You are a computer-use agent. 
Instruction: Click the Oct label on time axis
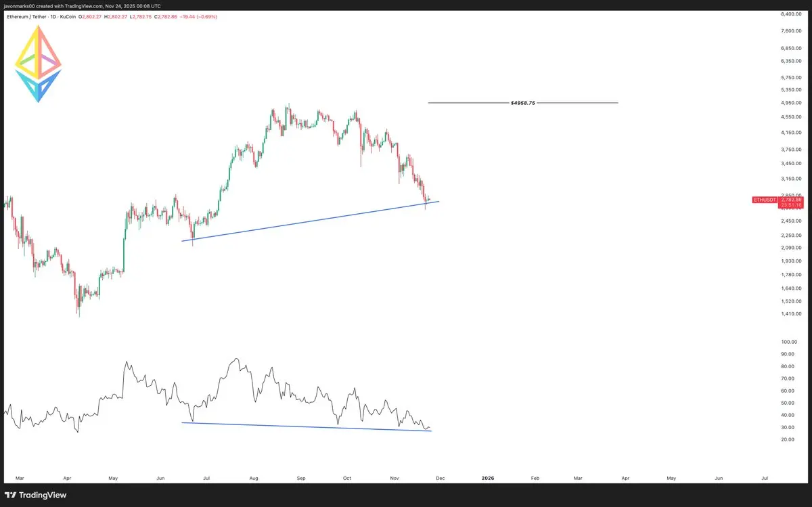click(348, 478)
